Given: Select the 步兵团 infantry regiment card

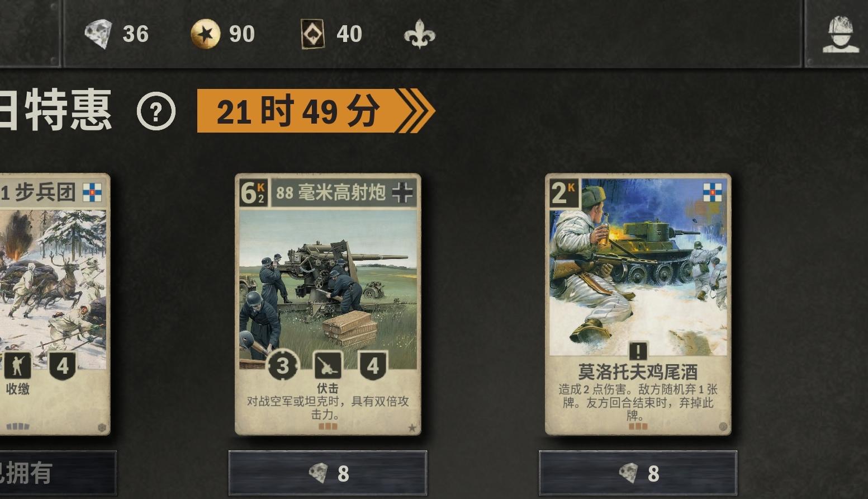Looking at the screenshot, I should 55,304.
